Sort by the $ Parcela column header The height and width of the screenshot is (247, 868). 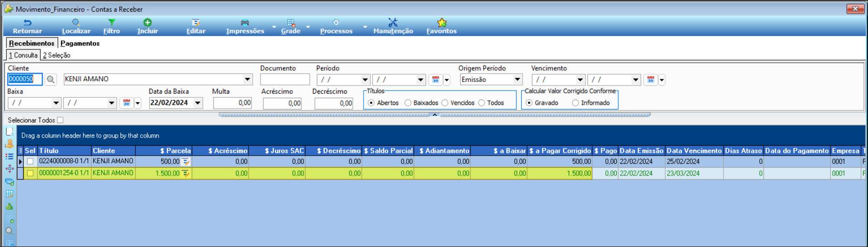pos(164,151)
